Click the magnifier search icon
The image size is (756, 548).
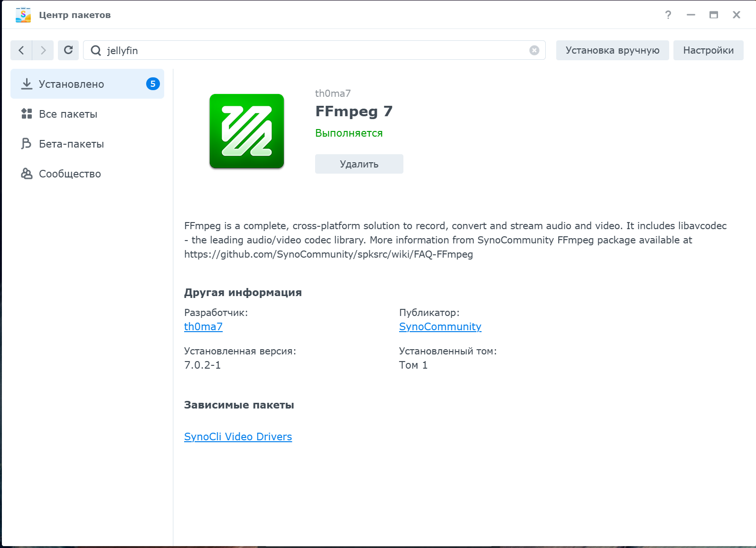point(96,50)
